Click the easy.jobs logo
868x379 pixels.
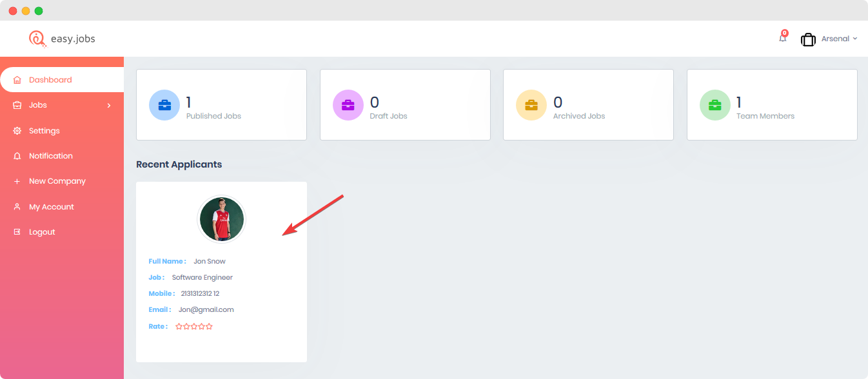pos(62,39)
